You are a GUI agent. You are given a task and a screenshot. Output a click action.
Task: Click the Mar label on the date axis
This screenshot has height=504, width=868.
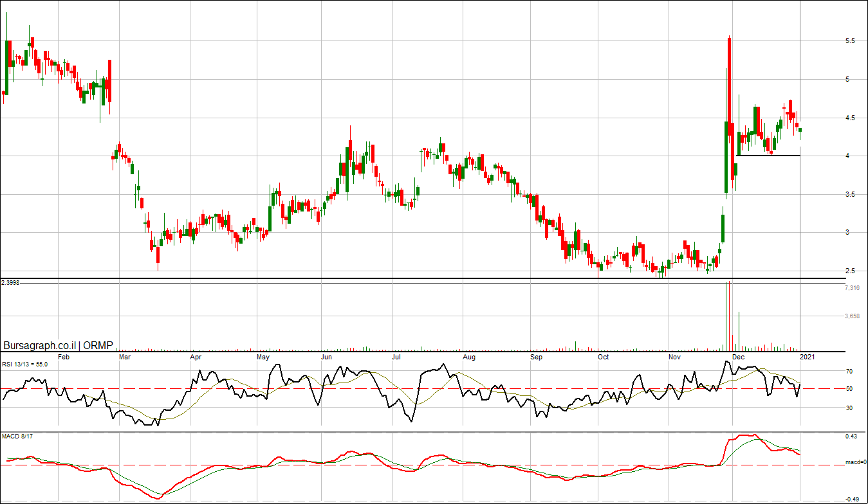[125, 355]
